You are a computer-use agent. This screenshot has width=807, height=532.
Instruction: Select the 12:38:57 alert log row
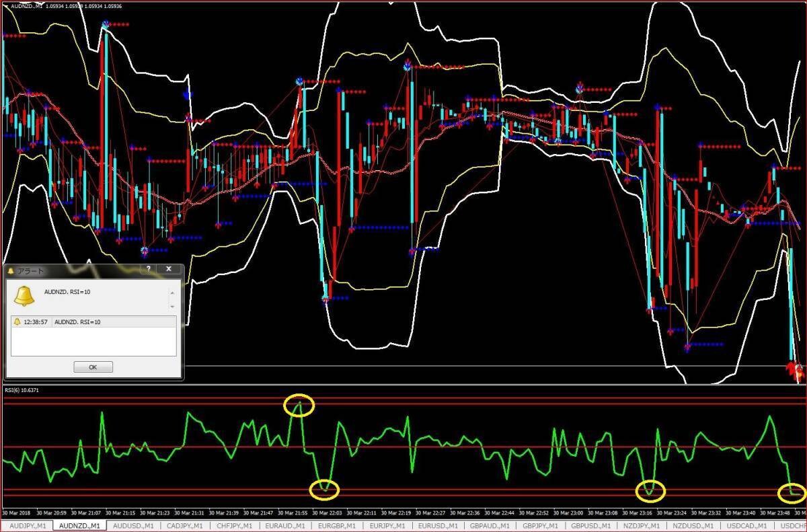coord(94,322)
